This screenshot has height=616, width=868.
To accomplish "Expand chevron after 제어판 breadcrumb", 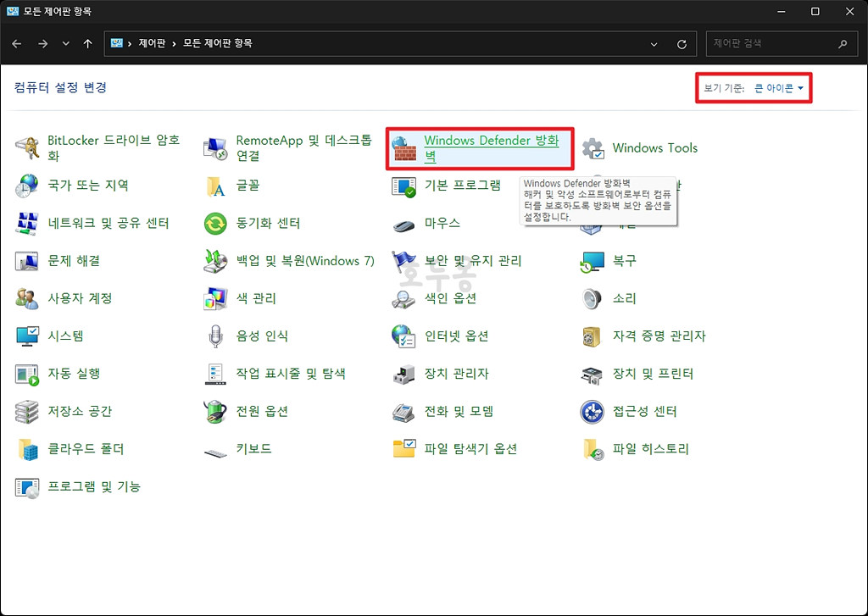I will [x=174, y=43].
